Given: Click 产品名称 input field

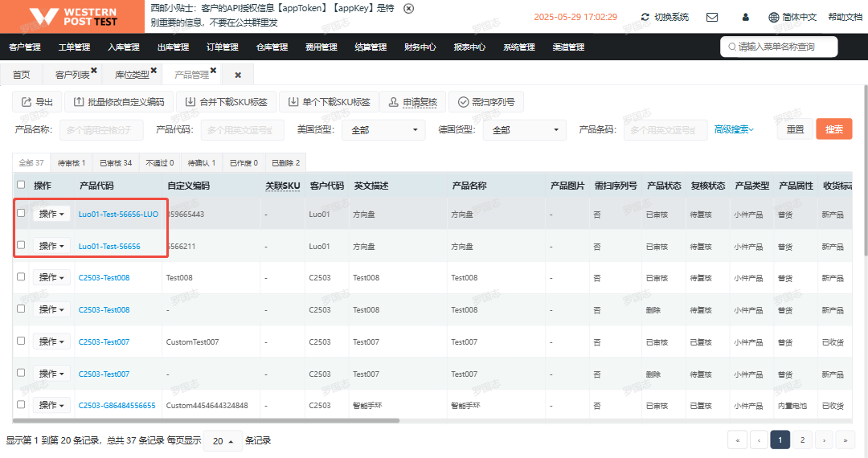Looking at the screenshot, I should 101,130.
